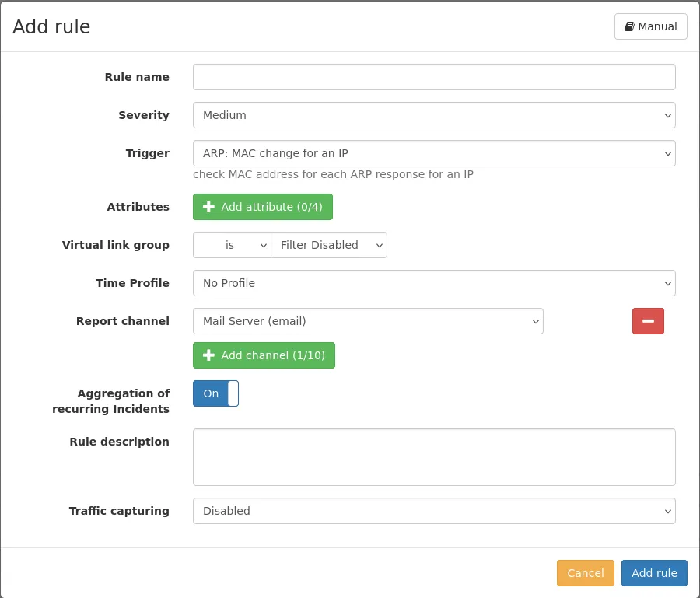Open the Filter Disabled dropdown

click(328, 245)
